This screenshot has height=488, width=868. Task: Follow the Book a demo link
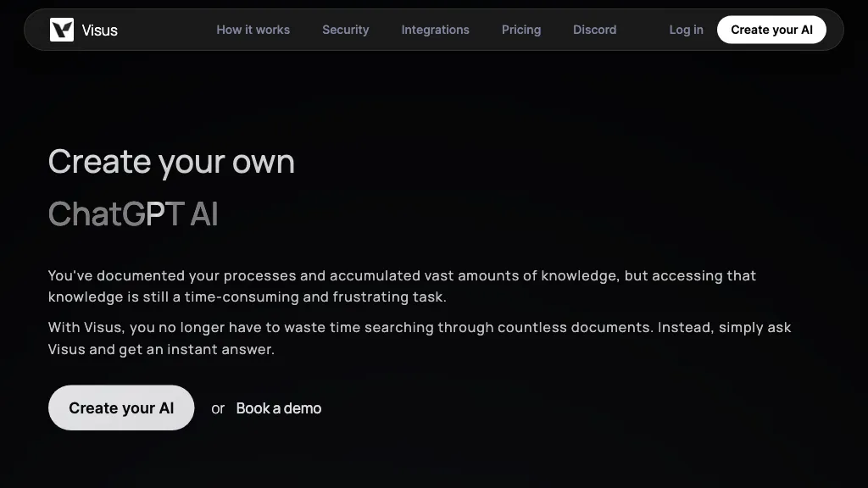tap(278, 408)
